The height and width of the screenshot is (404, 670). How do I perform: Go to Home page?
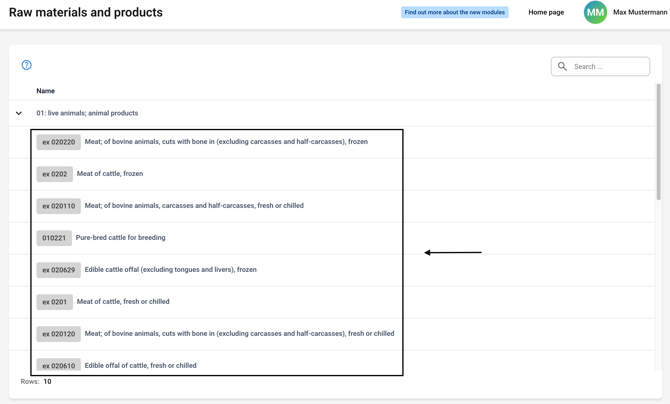(546, 13)
